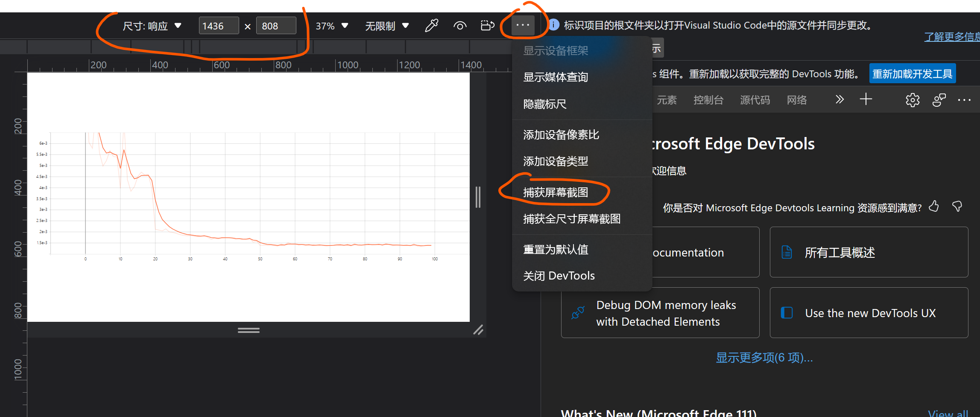Image resolution: width=980 pixels, height=417 pixels.
Task: Click the right-edge viewport resize handle
Action: 478,197
